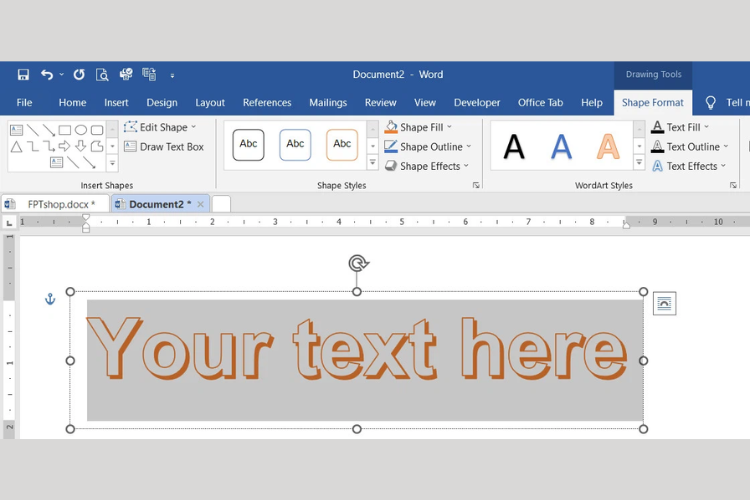Switch to the Review tab

(x=380, y=102)
